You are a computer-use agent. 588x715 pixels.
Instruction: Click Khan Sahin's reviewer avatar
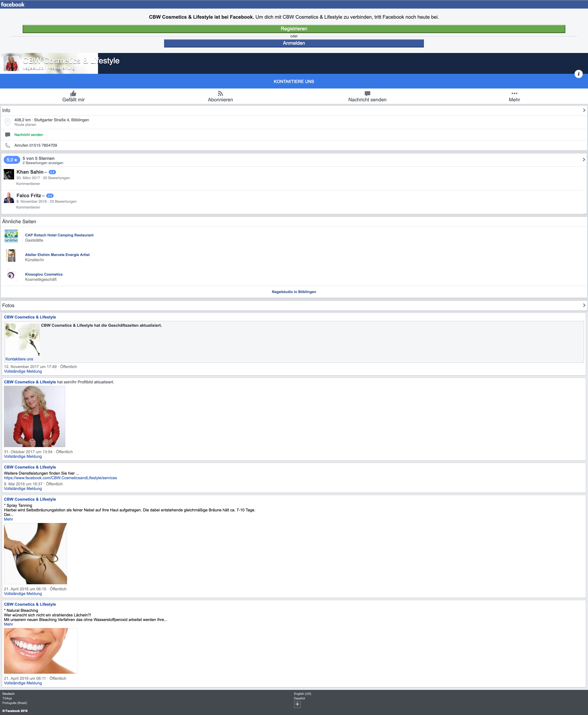coord(9,174)
